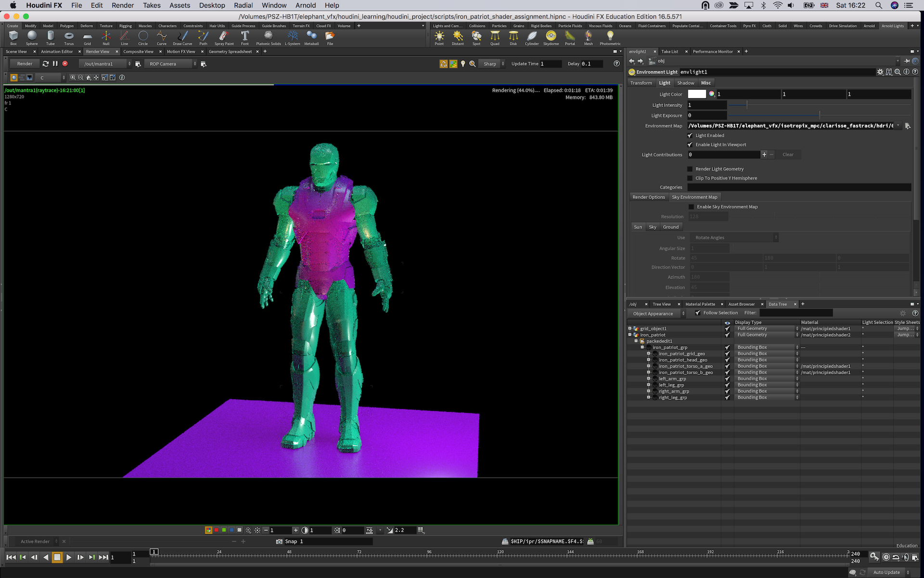924x578 pixels.
Task: Collapse the packededit1 tree node
Action: point(636,341)
